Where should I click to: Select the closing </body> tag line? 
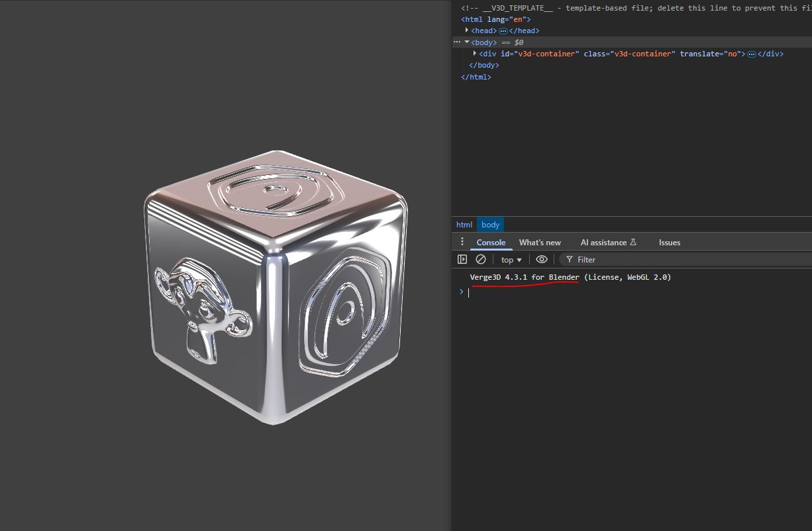484,65
